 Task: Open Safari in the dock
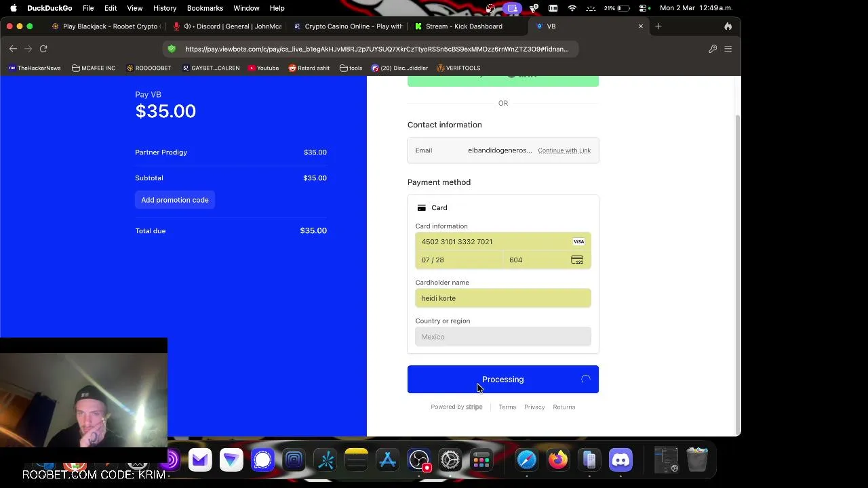pos(527,460)
